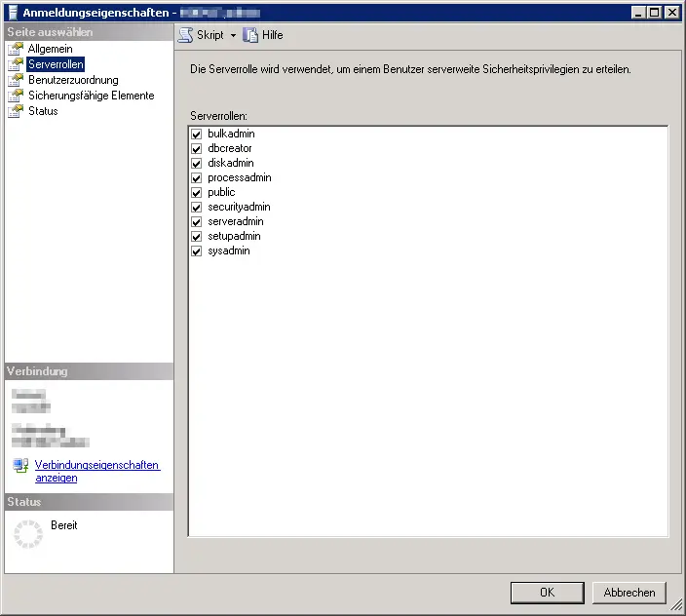
Task: Click the Serverrollen: list label
Action: (x=218, y=116)
